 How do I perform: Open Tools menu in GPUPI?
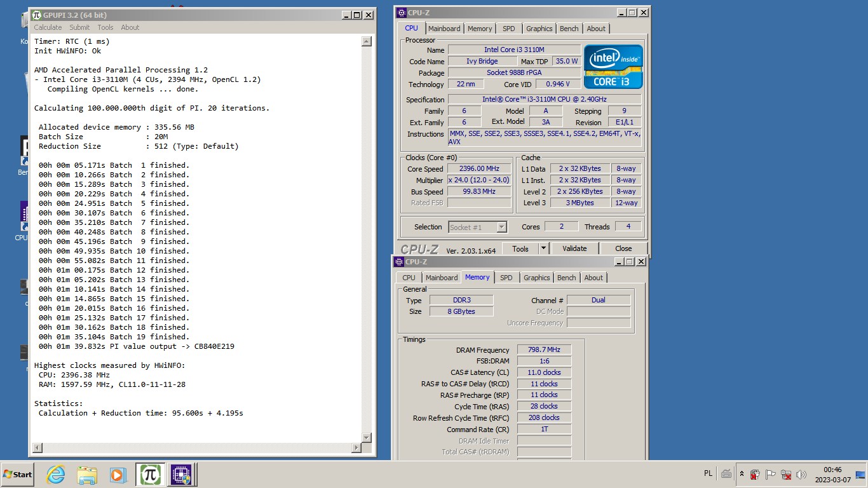click(105, 27)
